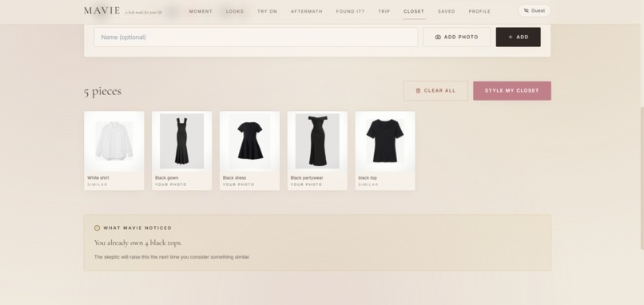Image resolution: width=644 pixels, height=305 pixels.
Task: Click the Black dress label text
Action: point(234,178)
